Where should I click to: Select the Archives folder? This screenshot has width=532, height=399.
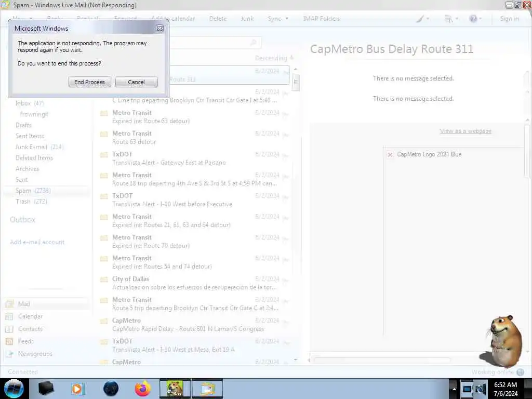pyautogui.click(x=27, y=169)
